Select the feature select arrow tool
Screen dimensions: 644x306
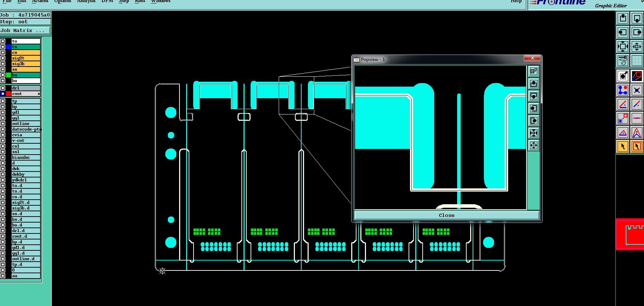[x=623, y=146]
